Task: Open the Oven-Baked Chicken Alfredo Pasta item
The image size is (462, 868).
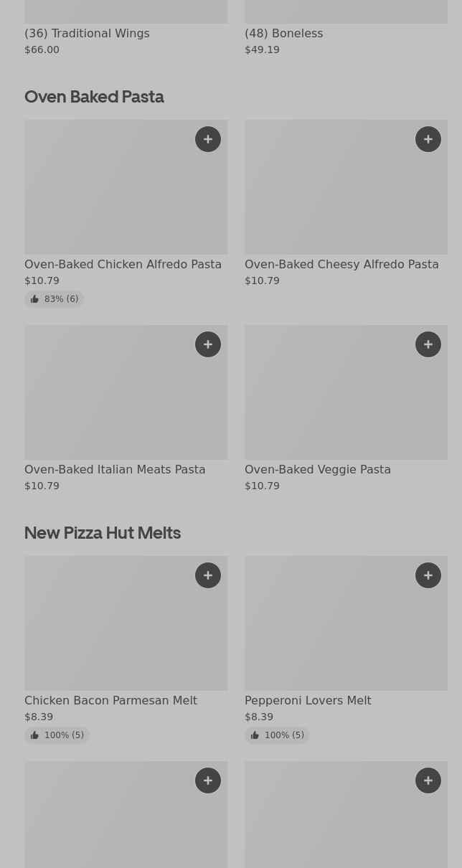Action: [x=123, y=265]
